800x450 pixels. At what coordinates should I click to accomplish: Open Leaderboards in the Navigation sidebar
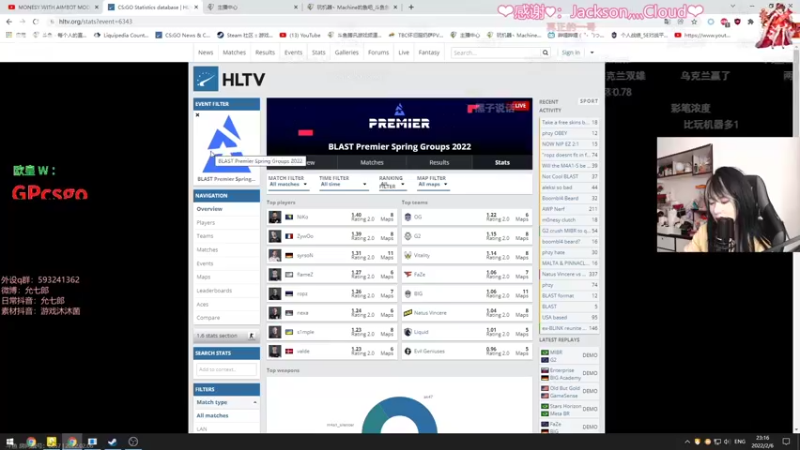[x=214, y=290]
